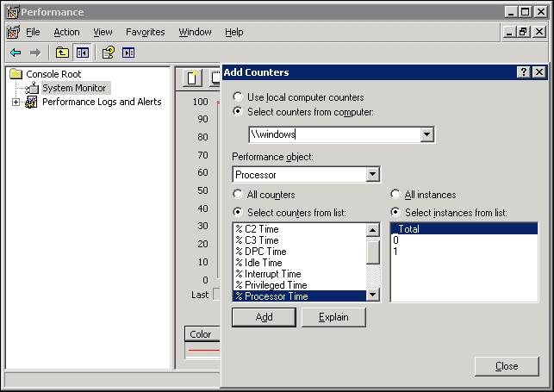This screenshot has width=554, height=392.
Task: Choose the All instances radio button
Action: point(395,195)
